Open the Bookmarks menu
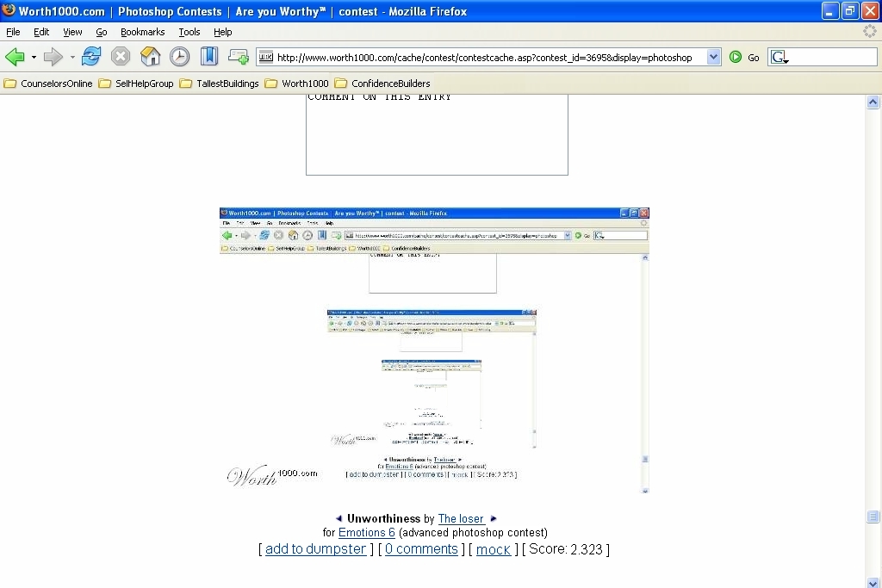Image resolution: width=882 pixels, height=588 pixels. click(x=142, y=32)
